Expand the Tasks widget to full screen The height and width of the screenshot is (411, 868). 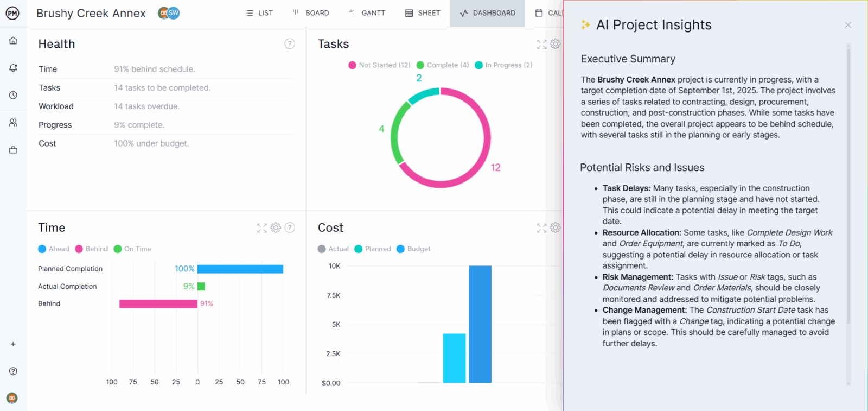click(541, 45)
